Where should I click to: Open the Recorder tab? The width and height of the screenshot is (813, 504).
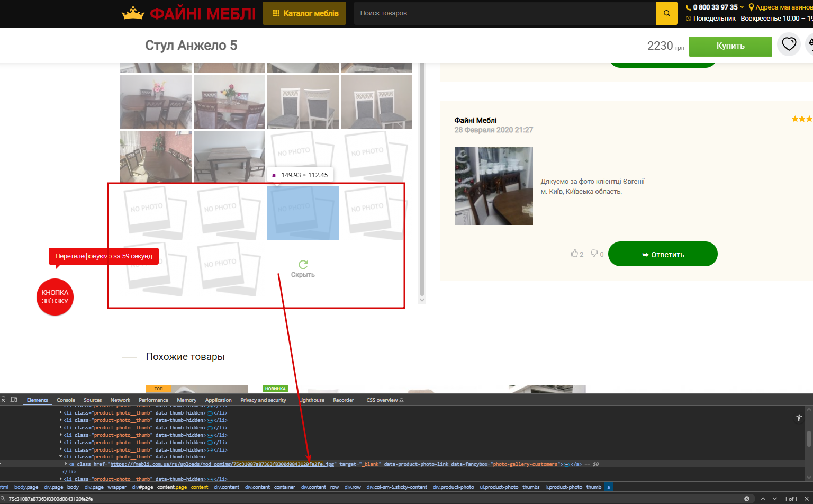tap(343, 400)
